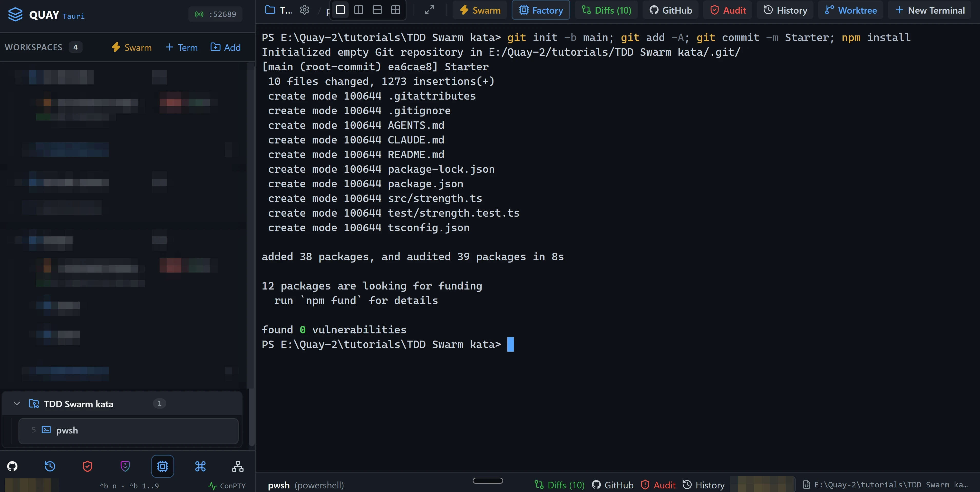Click Diffs (10) in status bar
This screenshot has height=492, width=980.
(559, 485)
